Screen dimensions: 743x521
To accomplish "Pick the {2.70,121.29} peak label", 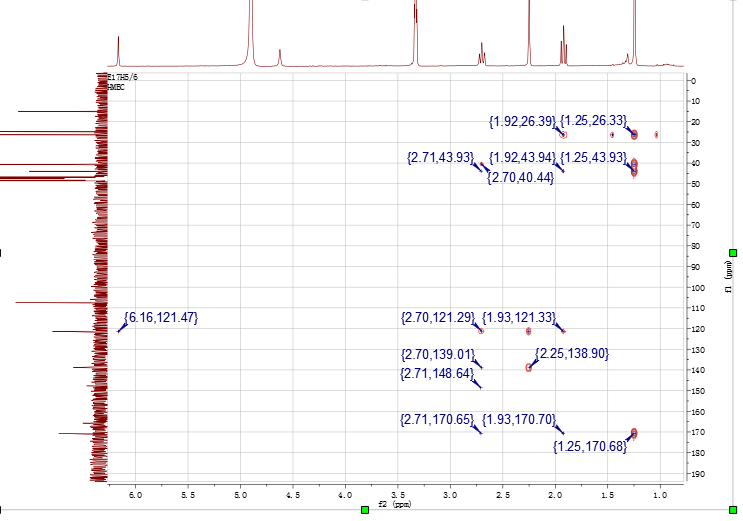I will 438,317.
